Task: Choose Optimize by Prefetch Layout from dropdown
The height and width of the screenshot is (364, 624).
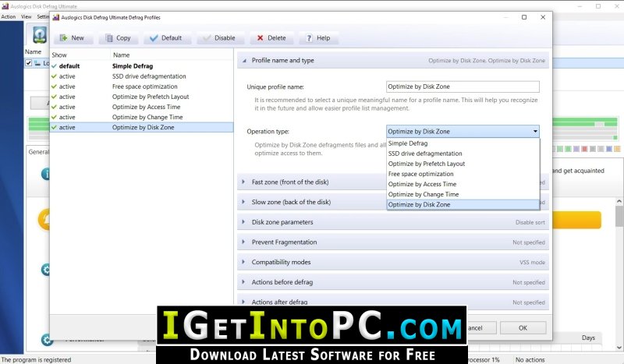Action: point(463,164)
